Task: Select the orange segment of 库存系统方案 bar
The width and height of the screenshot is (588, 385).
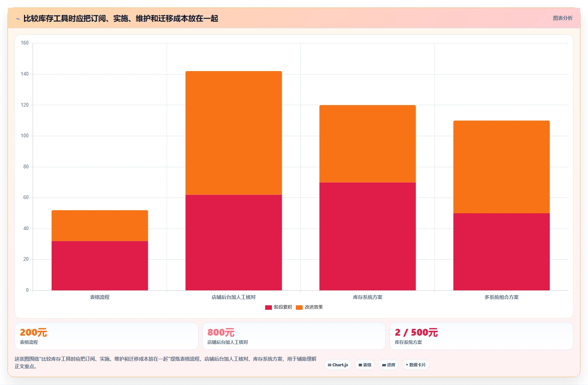Action: [x=367, y=144]
